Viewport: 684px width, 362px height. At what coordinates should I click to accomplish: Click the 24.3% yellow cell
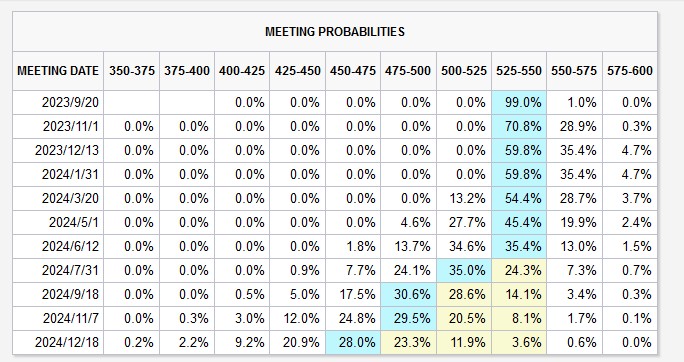pyautogui.click(x=519, y=270)
